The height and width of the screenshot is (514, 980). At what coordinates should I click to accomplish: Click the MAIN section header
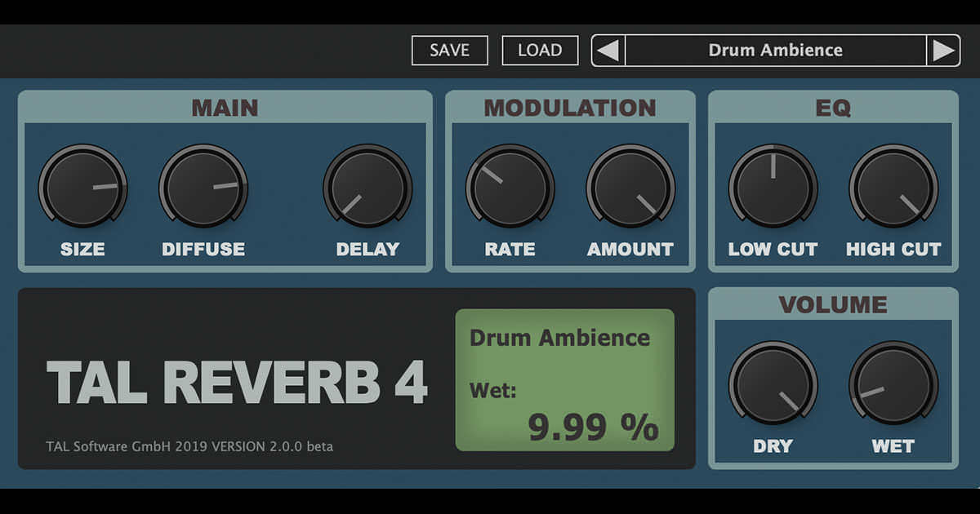tap(225, 108)
